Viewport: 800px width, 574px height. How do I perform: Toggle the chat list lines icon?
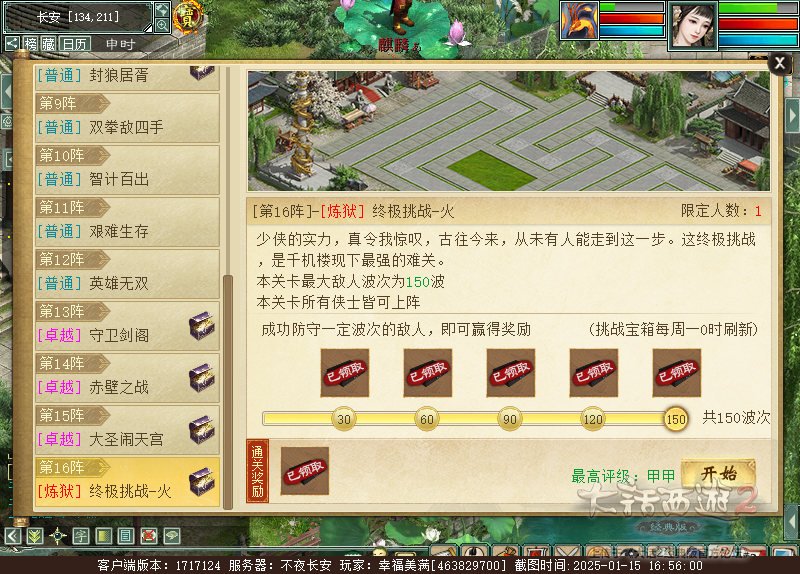[126, 536]
